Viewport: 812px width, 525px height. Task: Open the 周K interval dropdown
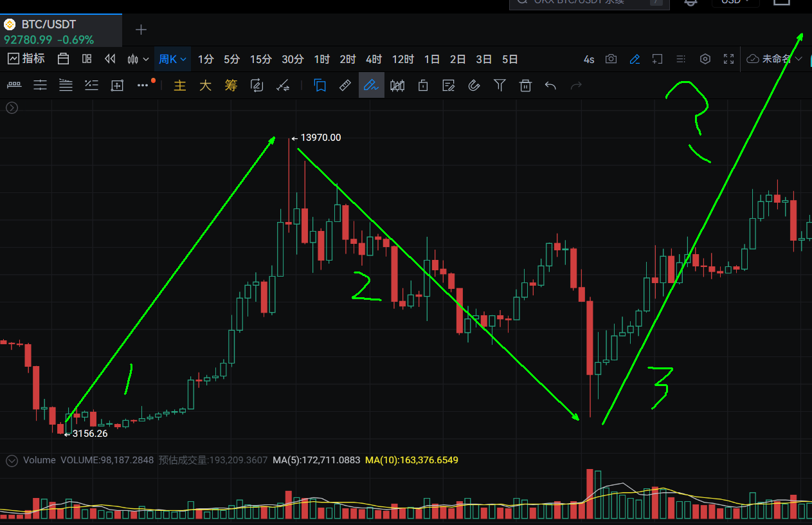[x=172, y=59]
